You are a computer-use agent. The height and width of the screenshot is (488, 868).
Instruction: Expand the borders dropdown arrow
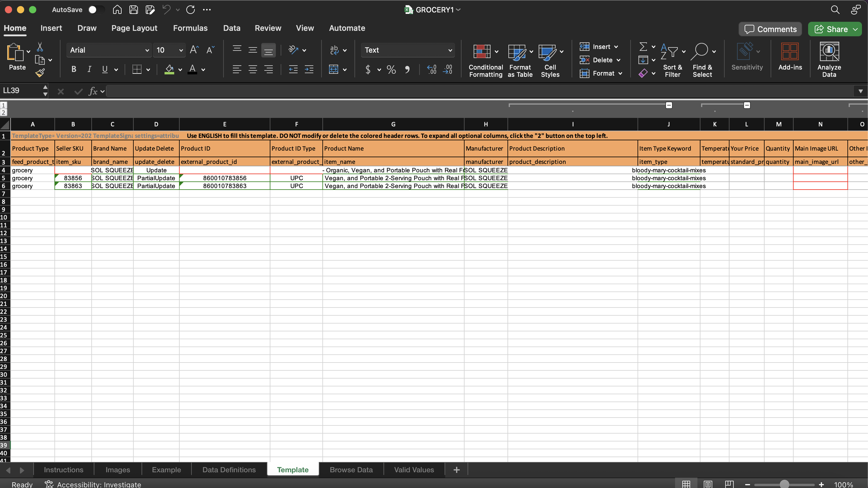148,70
